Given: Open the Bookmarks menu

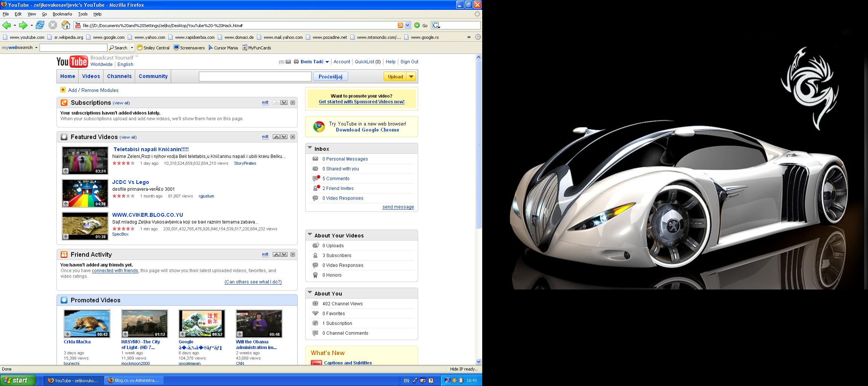Looking at the screenshot, I should pos(62,14).
